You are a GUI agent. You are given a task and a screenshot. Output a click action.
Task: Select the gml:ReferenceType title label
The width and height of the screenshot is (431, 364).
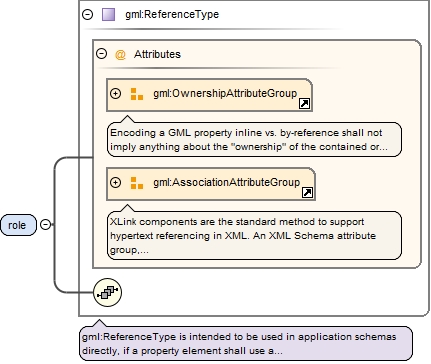172,14
